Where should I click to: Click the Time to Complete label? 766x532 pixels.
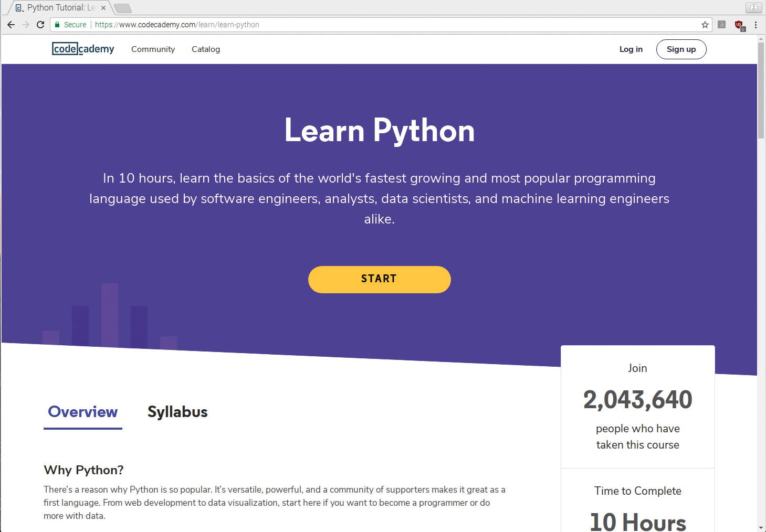click(637, 491)
